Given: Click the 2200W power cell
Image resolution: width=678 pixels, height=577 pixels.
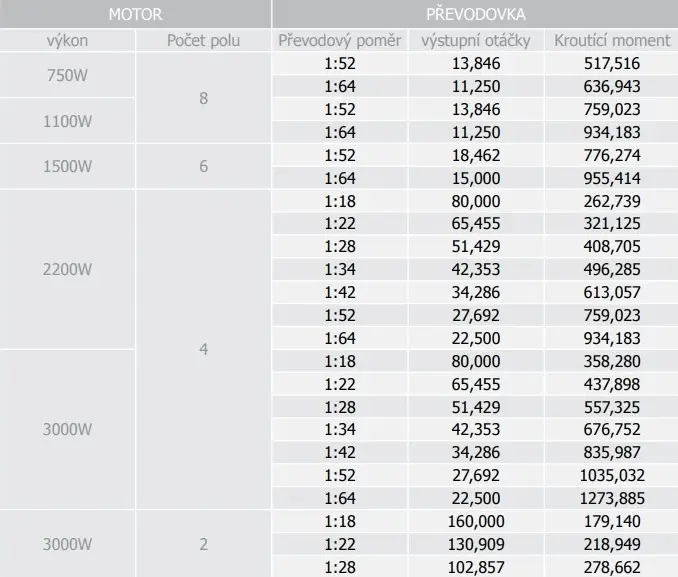Looking at the screenshot, I should pyautogui.click(x=67, y=269).
